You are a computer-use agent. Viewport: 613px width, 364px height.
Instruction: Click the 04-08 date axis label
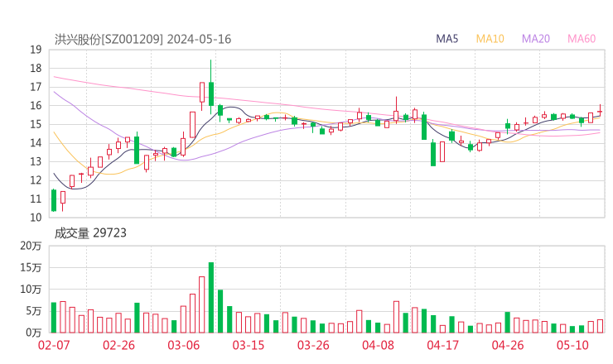378,345
